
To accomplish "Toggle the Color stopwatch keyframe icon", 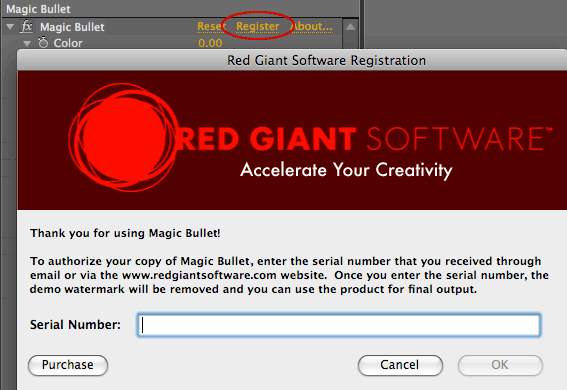I will click(43, 42).
